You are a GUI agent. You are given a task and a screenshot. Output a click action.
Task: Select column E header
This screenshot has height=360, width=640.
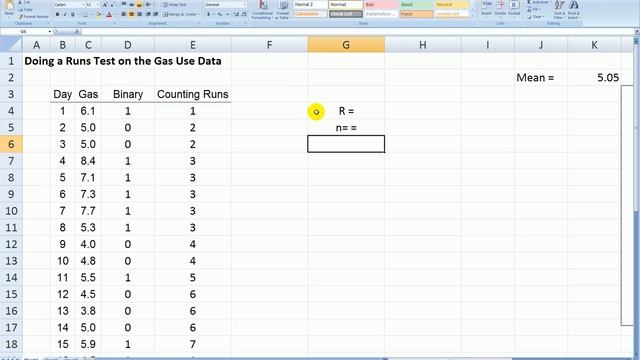click(193, 44)
